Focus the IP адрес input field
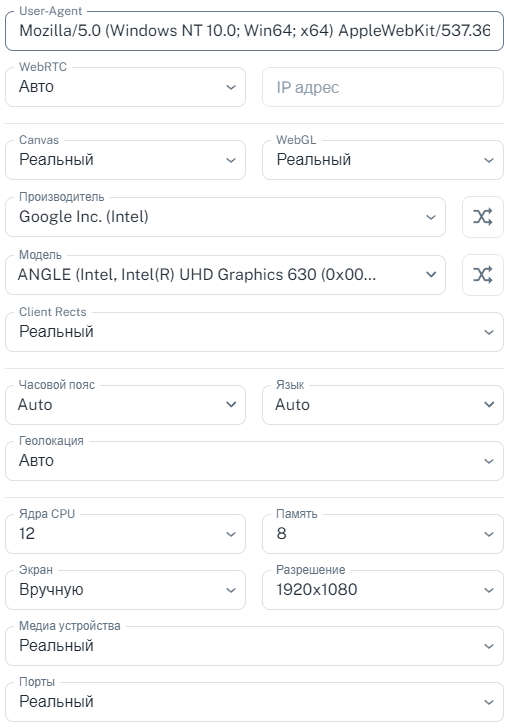The width and height of the screenshot is (510, 728). click(x=383, y=87)
